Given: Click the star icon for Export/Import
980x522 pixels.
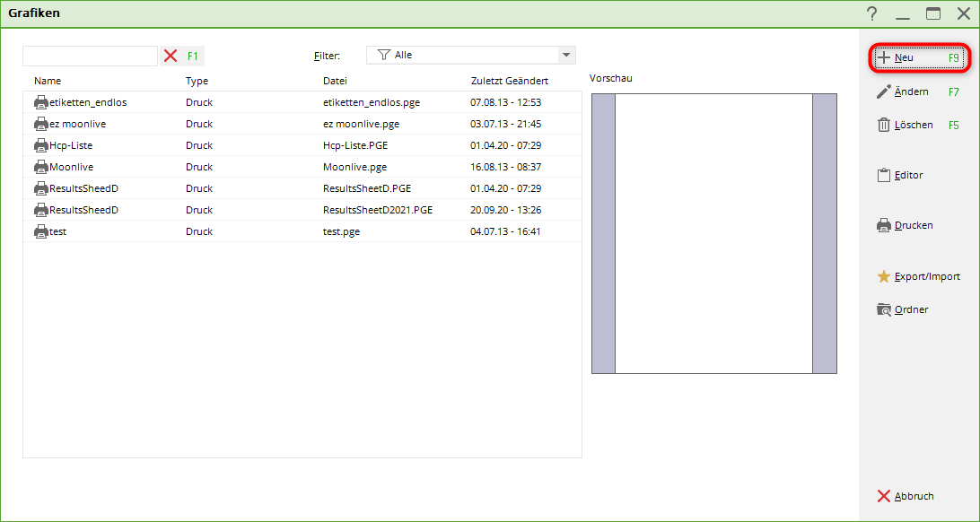Looking at the screenshot, I should (884, 276).
